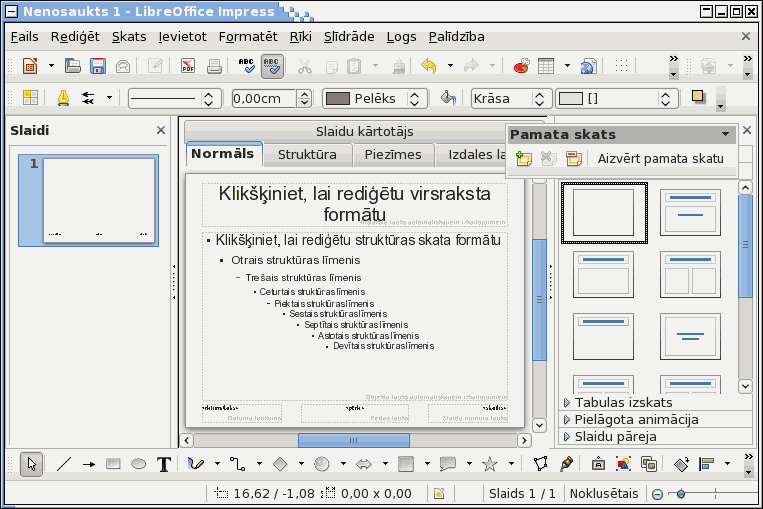
Task: Open the Pamata skats toolbar dropdown arrow
Action: coord(725,134)
